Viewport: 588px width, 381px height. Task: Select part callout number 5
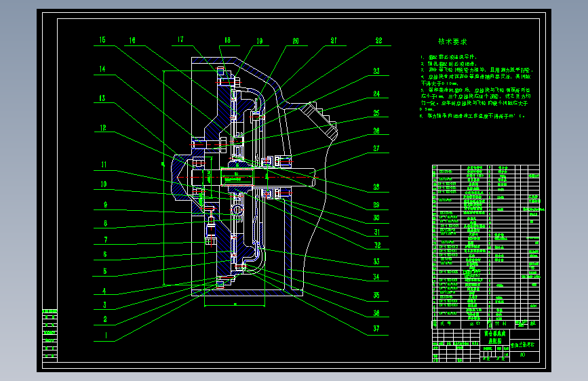coord(105,271)
